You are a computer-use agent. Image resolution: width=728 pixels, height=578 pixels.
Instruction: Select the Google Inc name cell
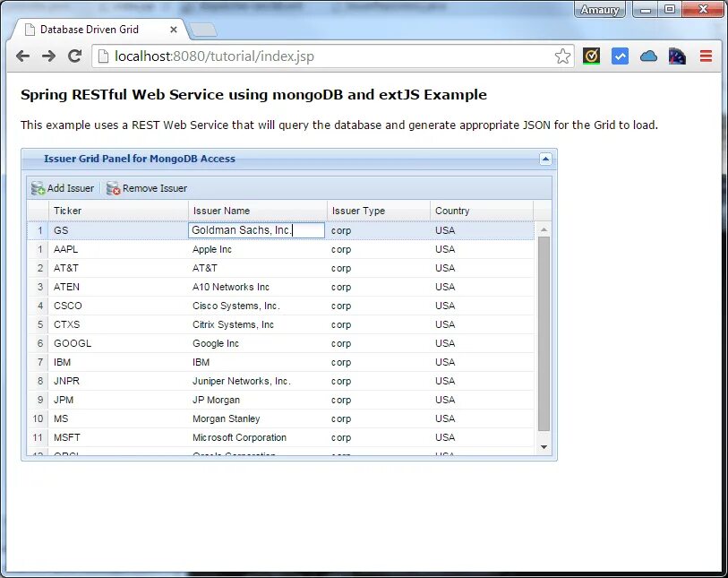tap(258, 343)
